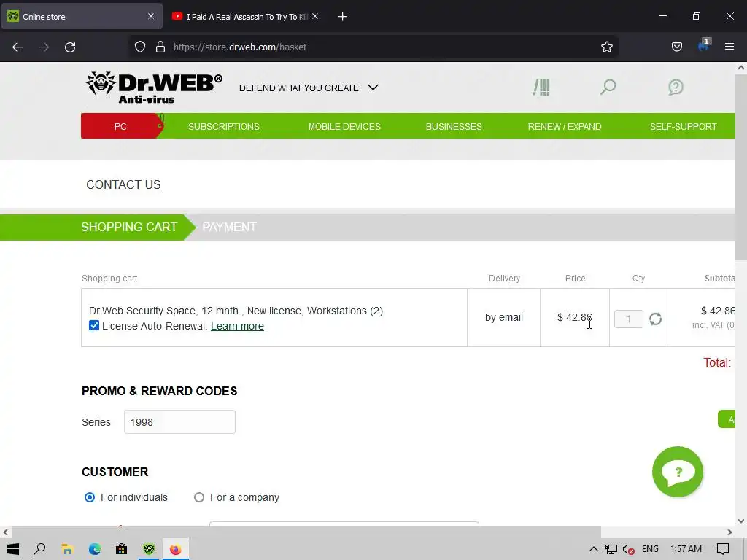
Task: Reload the current page
Action: coord(70,47)
